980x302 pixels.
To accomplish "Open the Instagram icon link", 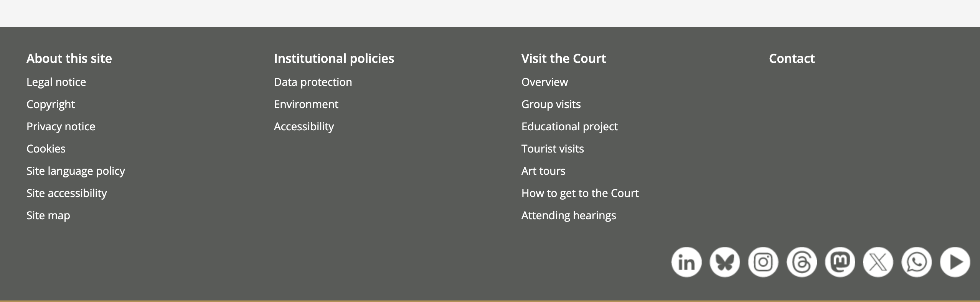I will coord(763,262).
